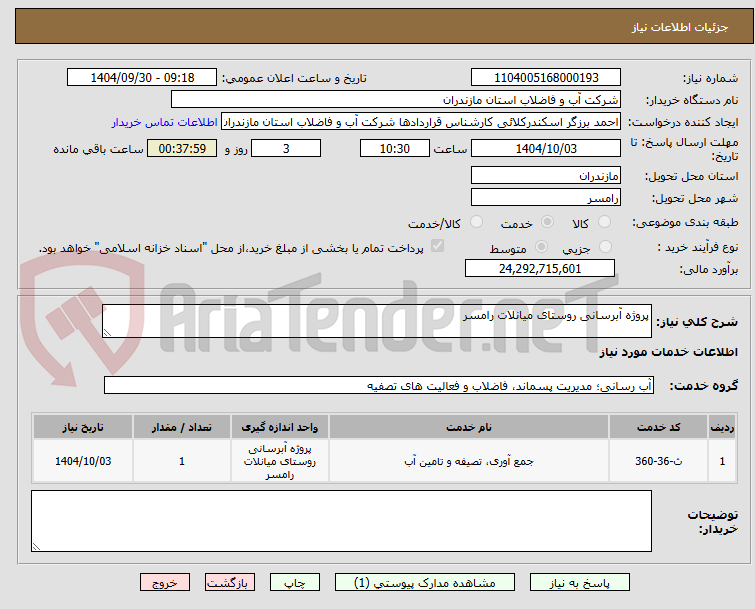The image size is (755, 609).
Task: Click the need number field 1104005168000193
Action: click(546, 78)
